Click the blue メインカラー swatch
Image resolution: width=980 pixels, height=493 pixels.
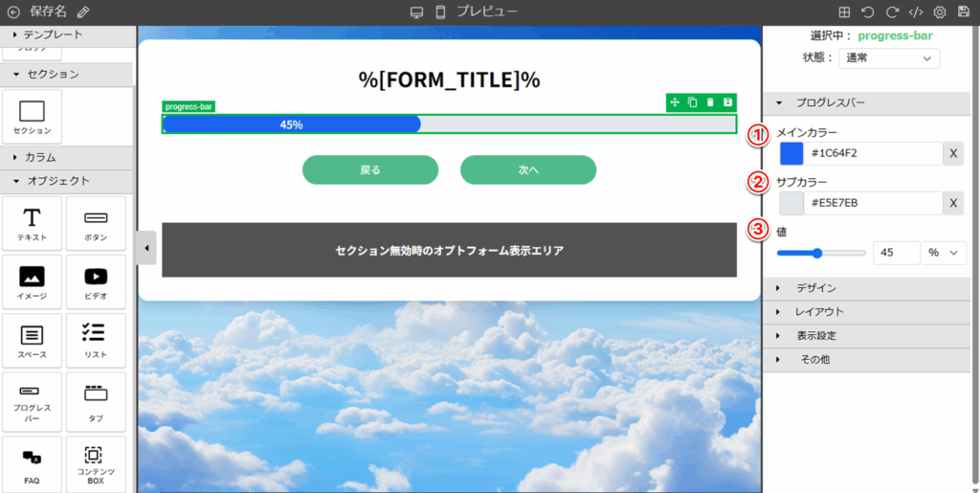(x=791, y=153)
